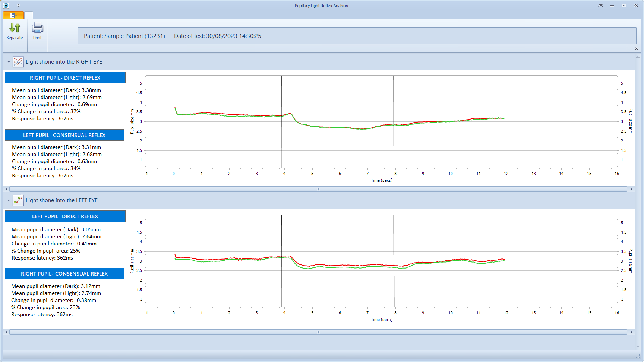Click the LEFT EYE section chart icon
The height and width of the screenshot is (362, 644).
18,200
